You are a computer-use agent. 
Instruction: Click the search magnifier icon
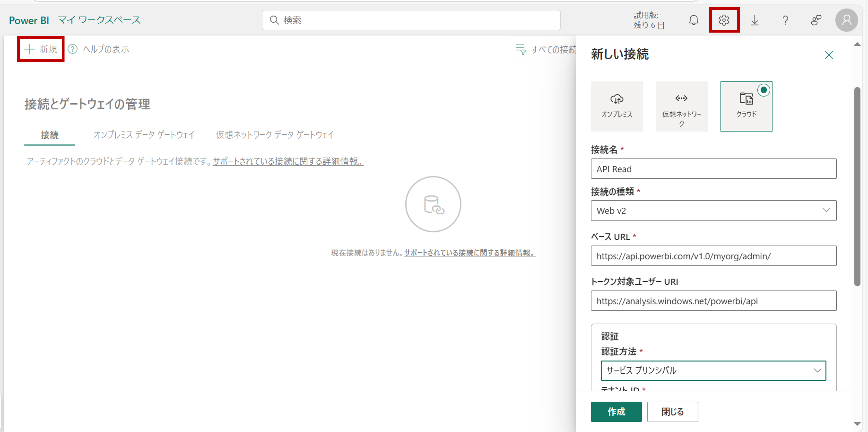click(x=274, y=20)
